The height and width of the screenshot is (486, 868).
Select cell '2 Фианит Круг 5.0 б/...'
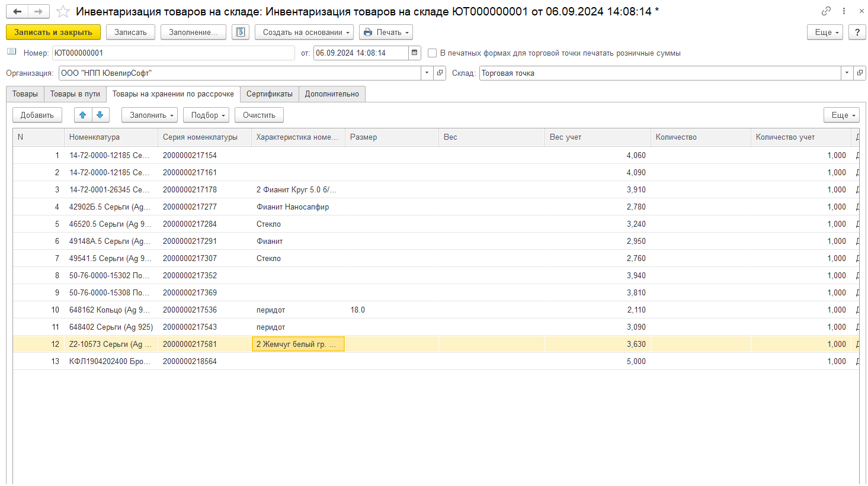coord(298,189)
